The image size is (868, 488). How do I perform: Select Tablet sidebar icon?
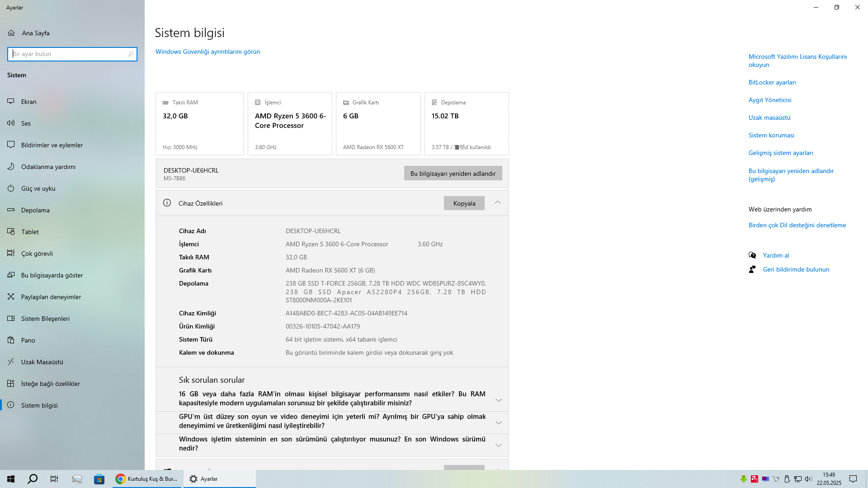tap(11, 232)
